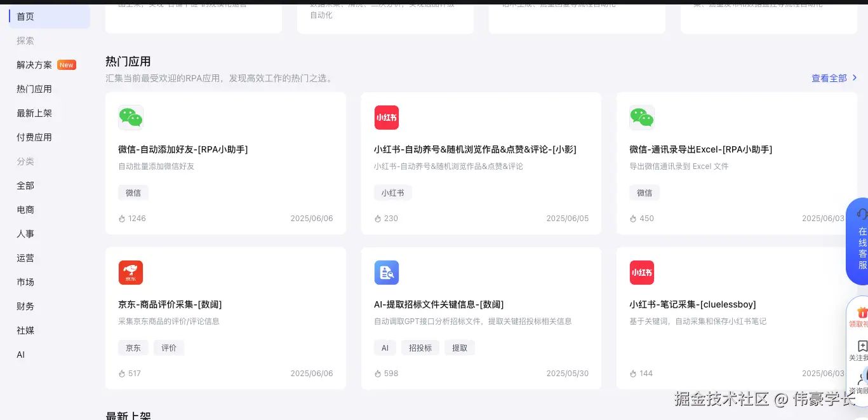Open AI-提取招标文件关键信息-[数阔] title
Image resolution: width=868 pixels, height=420 pixels.
pos(439,304)
